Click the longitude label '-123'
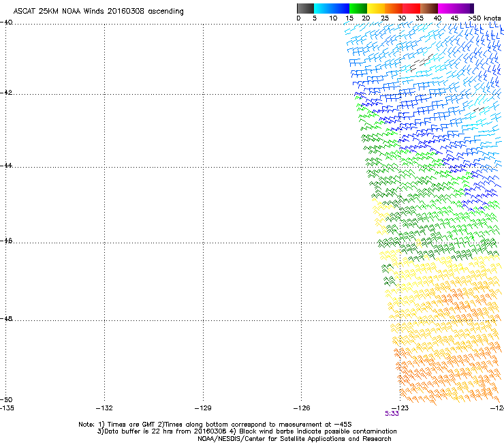The image size is (504, 443). [x=400, y=408]
